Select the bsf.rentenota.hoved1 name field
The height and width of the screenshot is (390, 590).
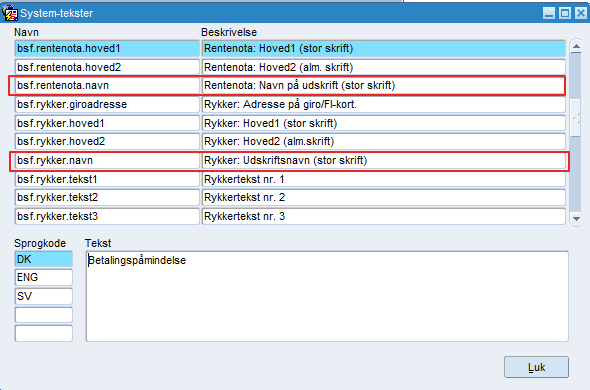click(107, 49)
